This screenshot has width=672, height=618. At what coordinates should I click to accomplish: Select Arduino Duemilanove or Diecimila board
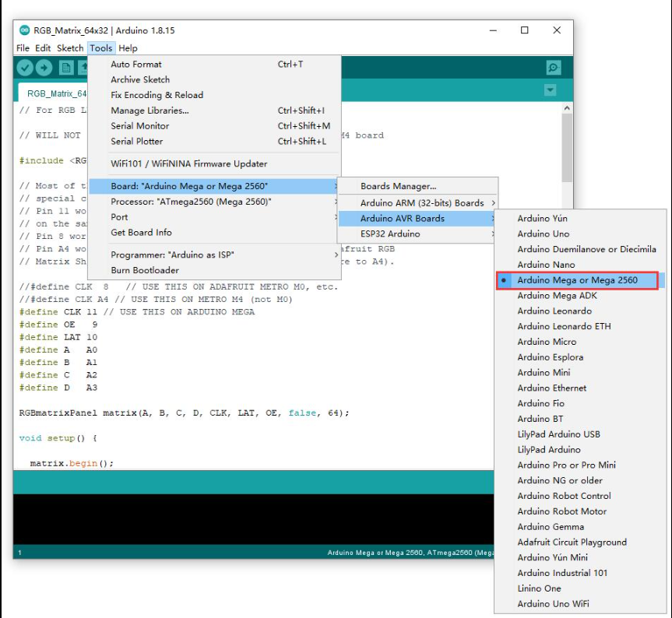coord(580,249)
